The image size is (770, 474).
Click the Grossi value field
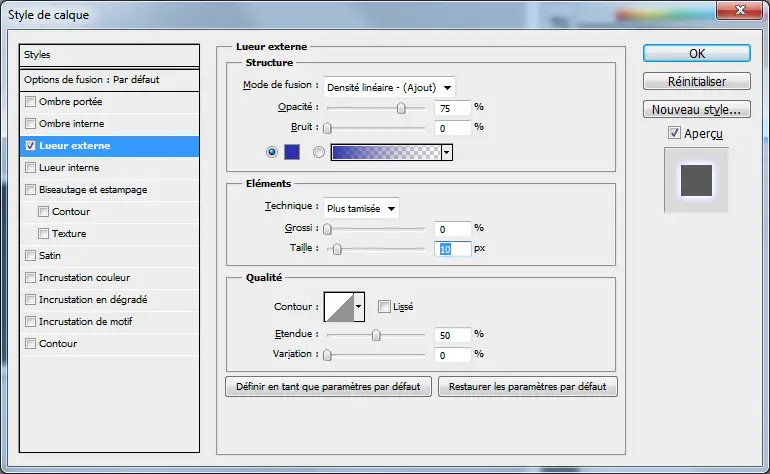[453, 229]
